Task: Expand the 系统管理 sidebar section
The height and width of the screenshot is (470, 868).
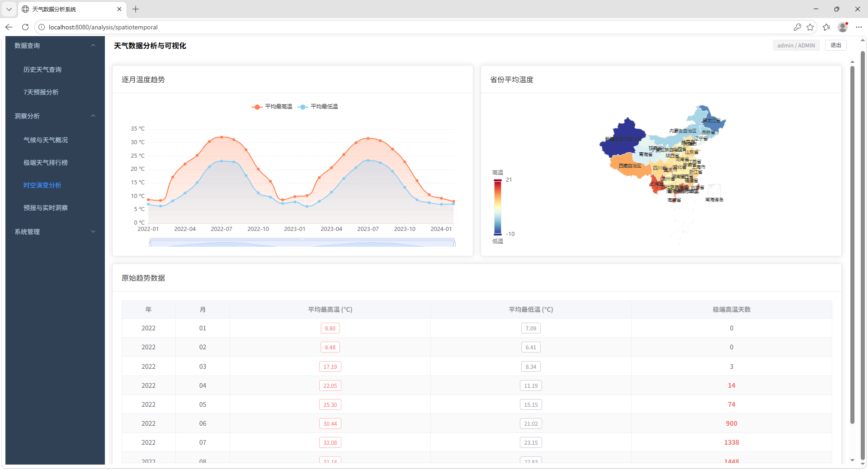Action: [55, 232]
